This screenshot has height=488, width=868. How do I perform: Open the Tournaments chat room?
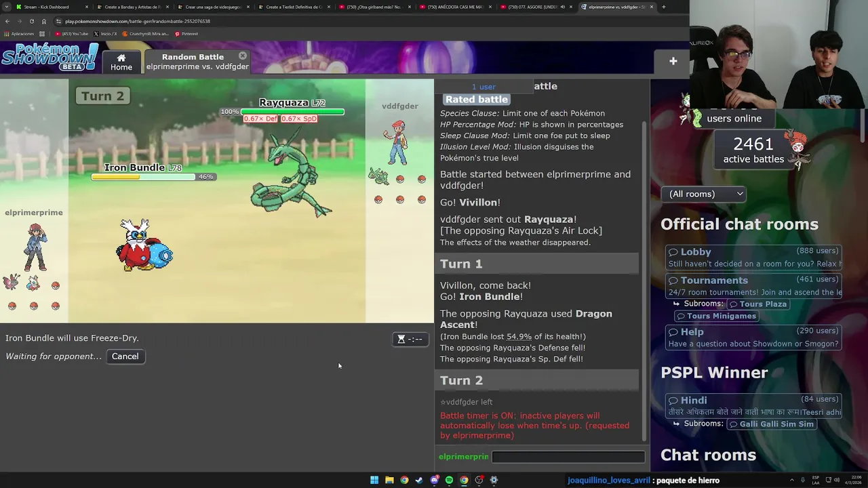753,286
